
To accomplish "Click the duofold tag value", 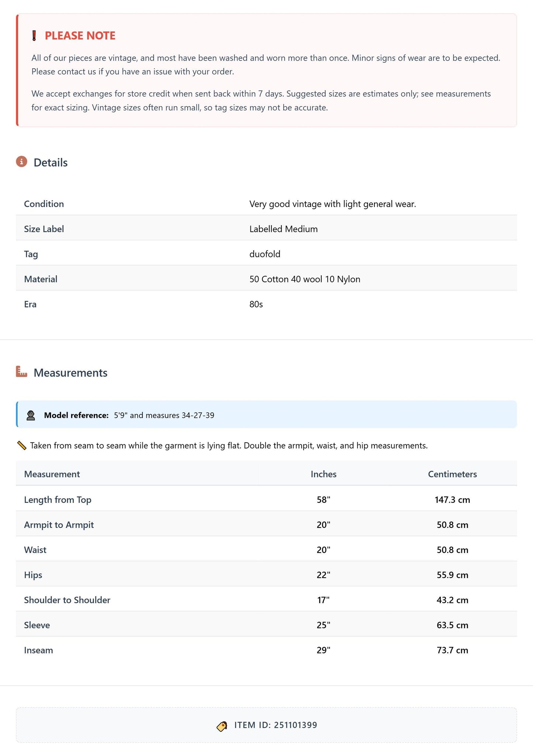I will pyautogui.click(x=265, y=254).
